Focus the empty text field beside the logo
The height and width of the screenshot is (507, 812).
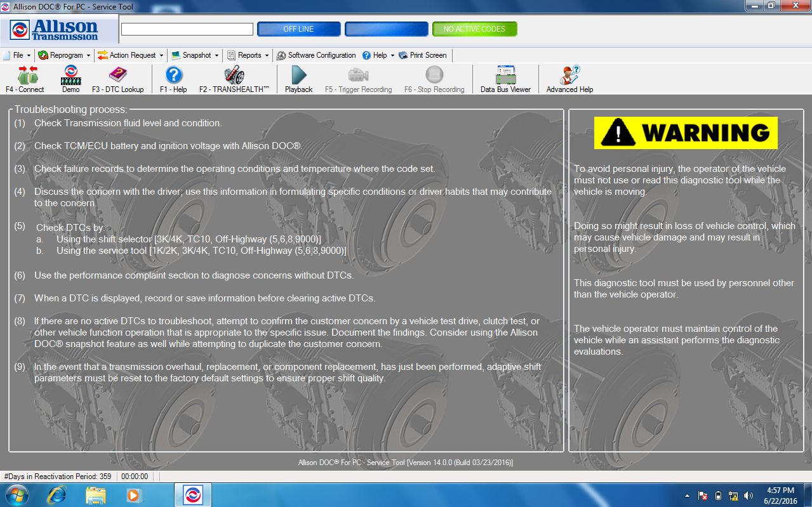pyautogui.click(x=187, y=29)
